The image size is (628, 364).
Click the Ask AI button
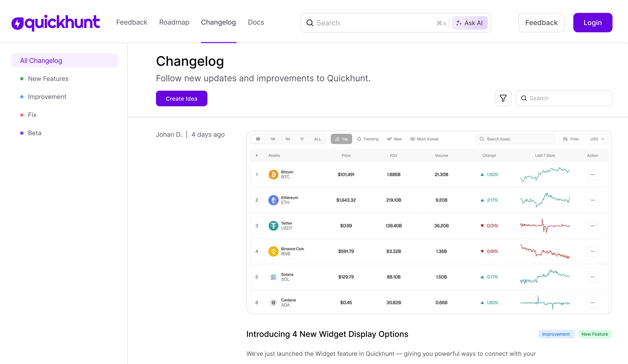pyautogui.click(x=470, y=23)
